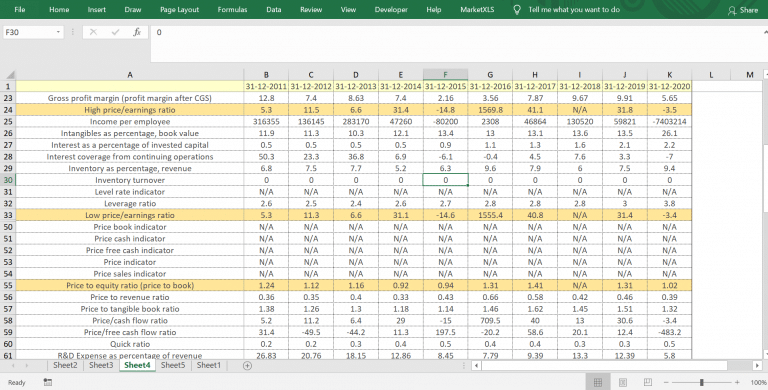This screenshot has width=768, height=390.
Task: Select cell with value 1569.8
Action: (490, 110)
